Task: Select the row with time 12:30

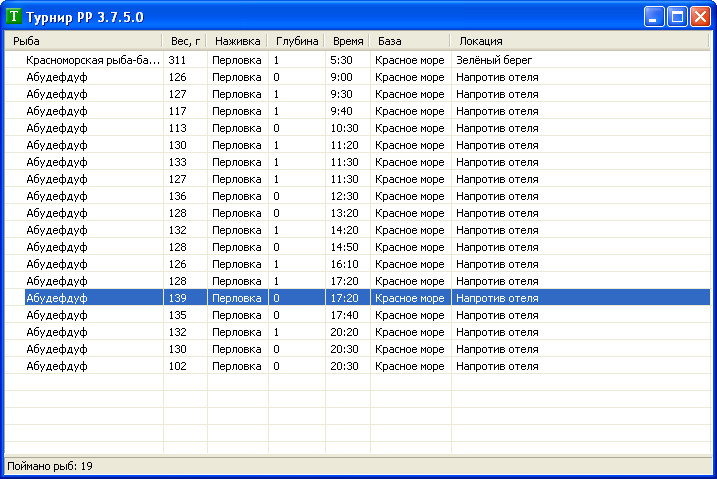Action: tap(357, 196)
